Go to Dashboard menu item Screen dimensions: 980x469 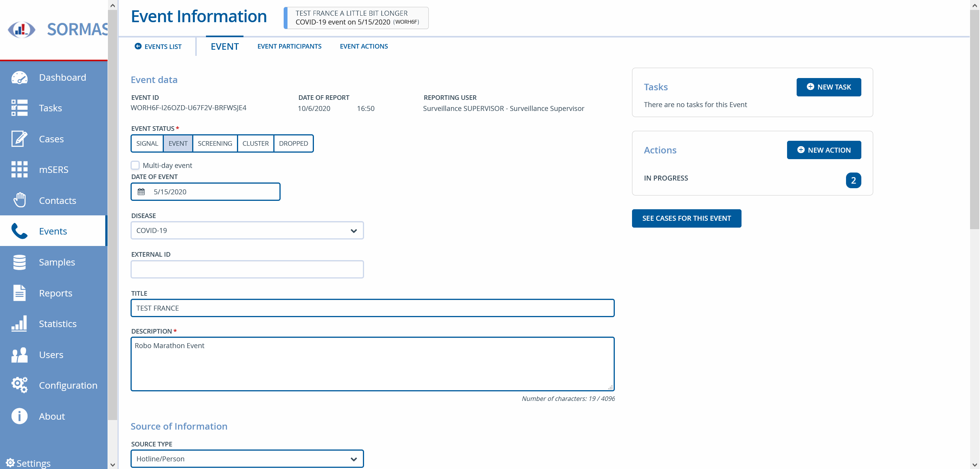tap(54, 78)
